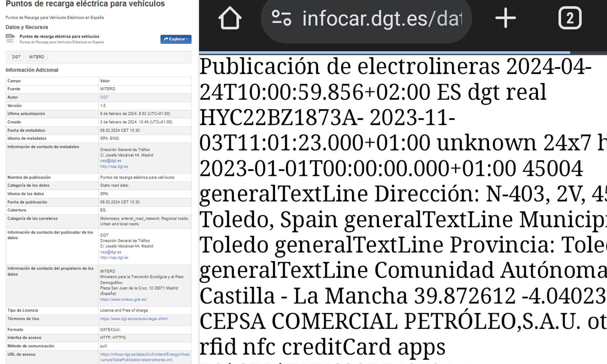This screenshot has width=607, height=364.
Task: Open the miteco.gob.es link
Action: (124, 299)
